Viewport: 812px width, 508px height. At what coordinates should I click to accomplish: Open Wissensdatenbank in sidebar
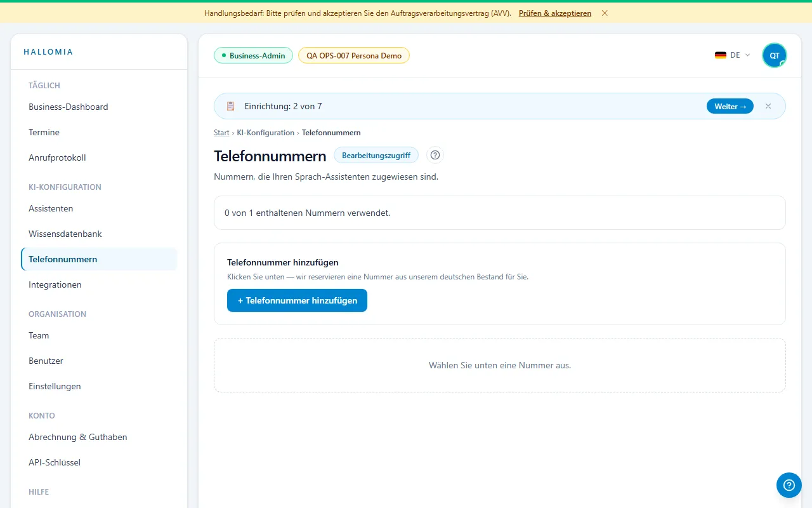(x=99, y=234)
